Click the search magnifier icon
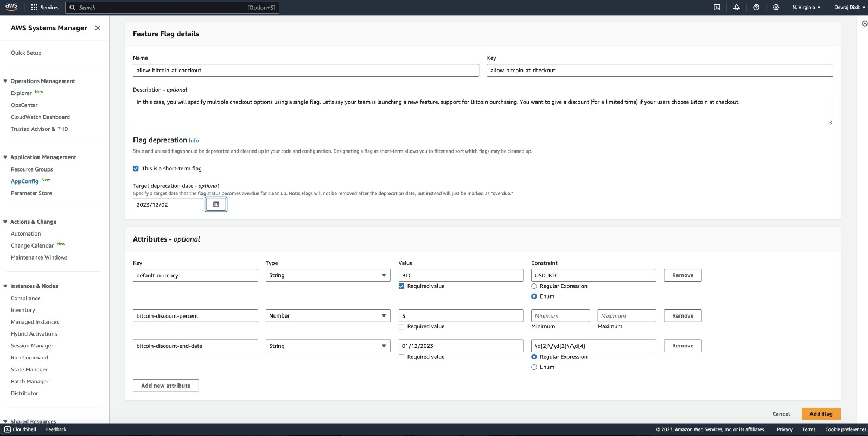 (x=72, y=8)
